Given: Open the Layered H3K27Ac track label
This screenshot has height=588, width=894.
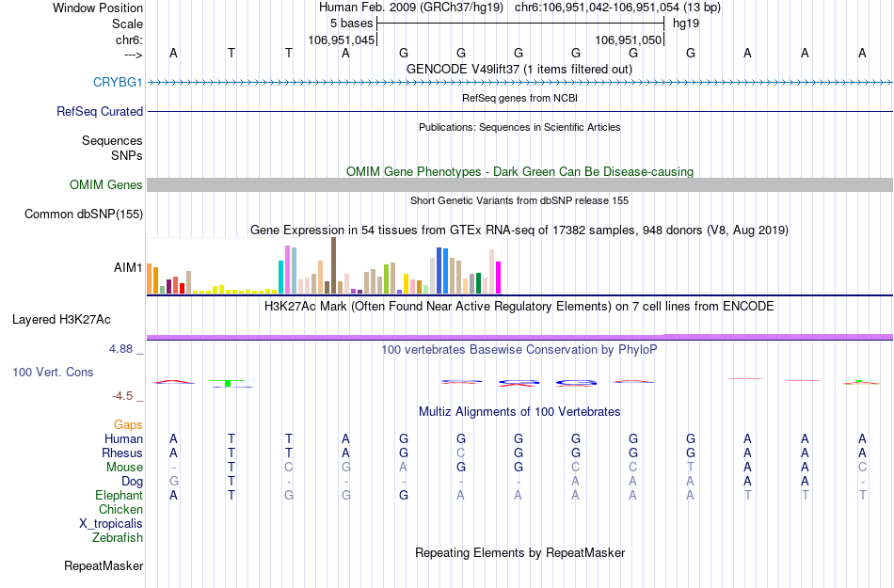Looking at the screenshot, I should click(x=61, y=319).
